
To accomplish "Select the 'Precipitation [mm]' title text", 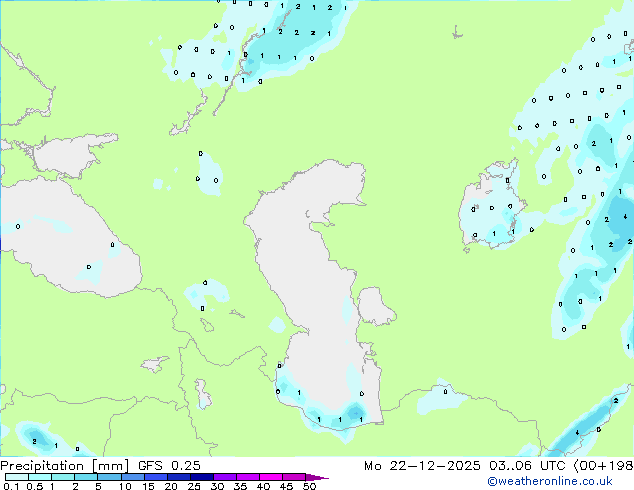I will pos(65,466).
